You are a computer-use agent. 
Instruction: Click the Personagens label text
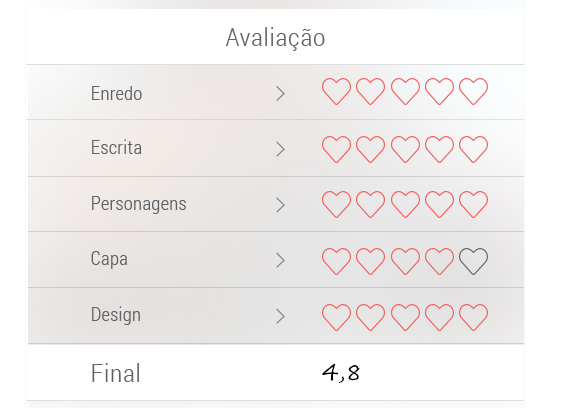(x=139, y=204)
